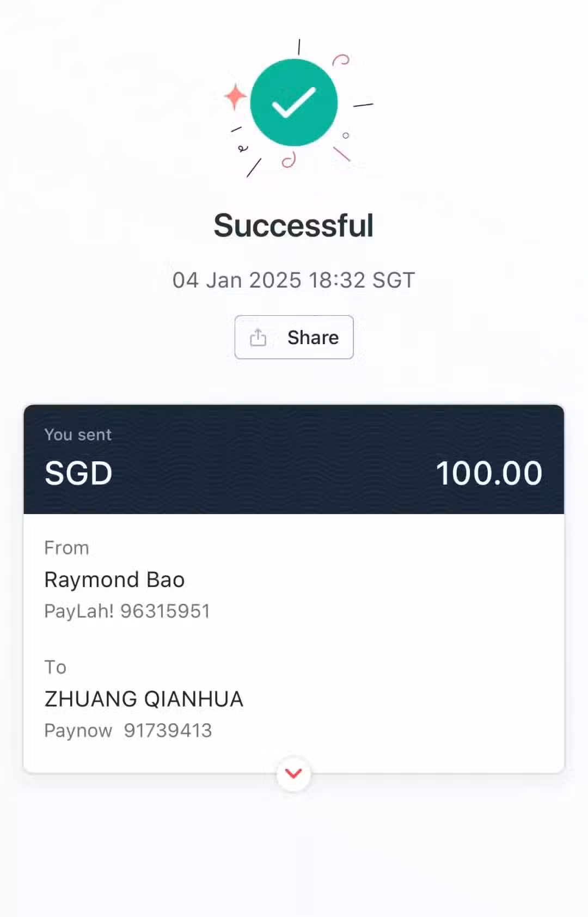Click the orange sparkle star decoration
The width and height of the screenshot is (588, 917).
coord(236,96)
